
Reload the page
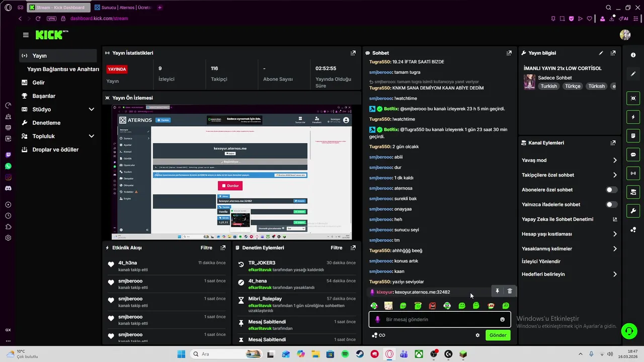pos(38,19)
